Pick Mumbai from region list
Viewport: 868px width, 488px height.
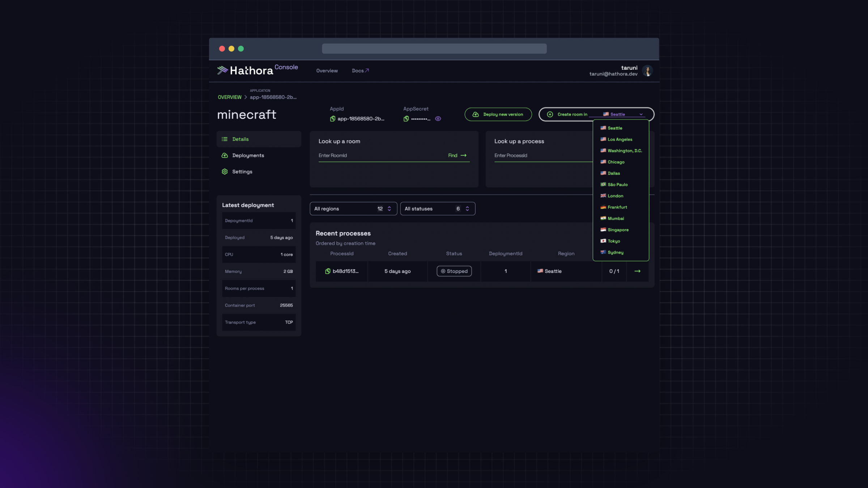[x=621, y=218]
